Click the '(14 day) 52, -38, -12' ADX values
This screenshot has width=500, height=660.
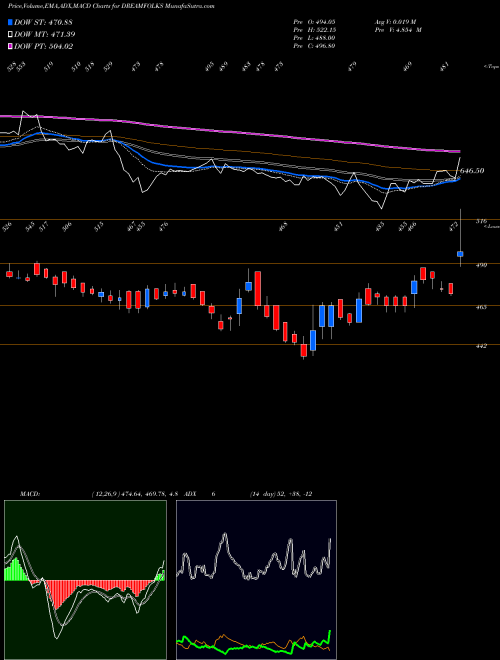[x=281, y=494]
